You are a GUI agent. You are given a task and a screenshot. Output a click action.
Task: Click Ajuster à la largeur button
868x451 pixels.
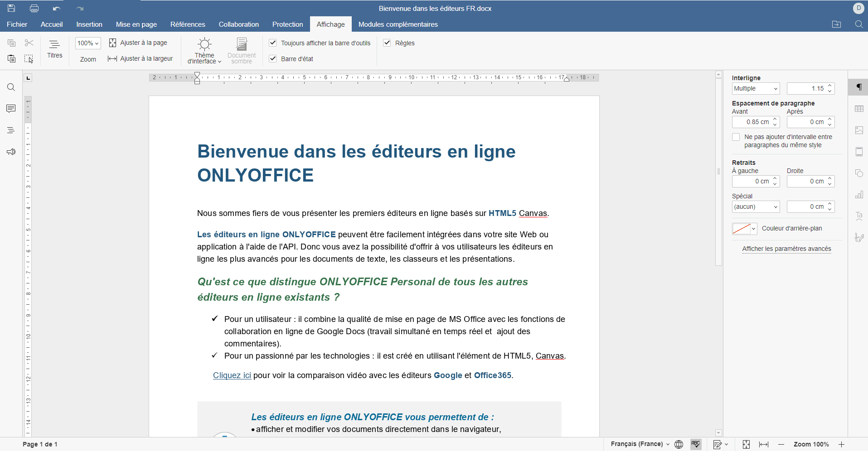141,59
